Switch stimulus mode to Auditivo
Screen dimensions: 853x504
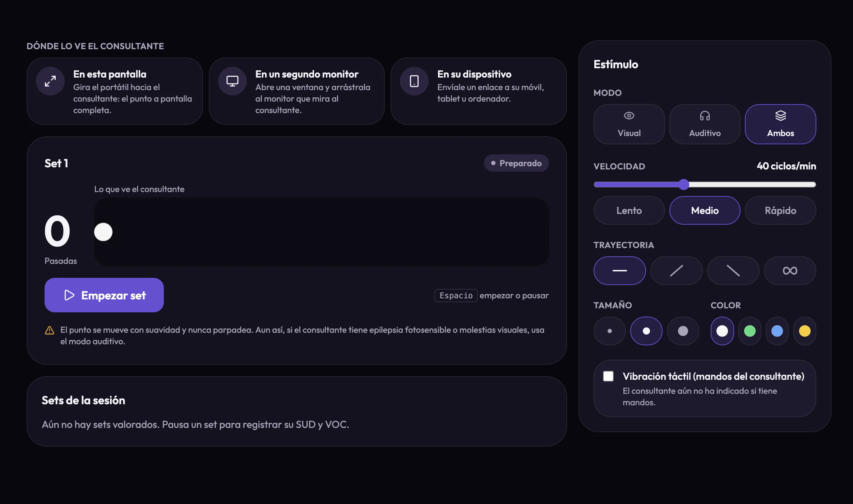[x=705, y=124]
